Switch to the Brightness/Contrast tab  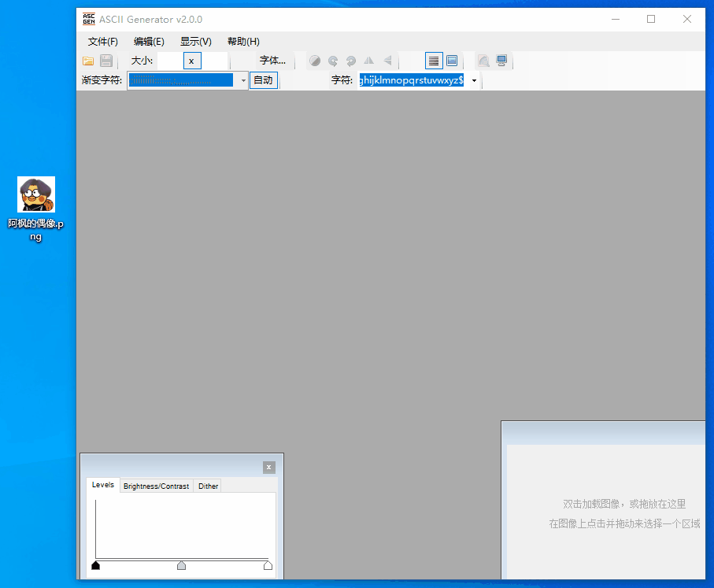coord(156,486)
